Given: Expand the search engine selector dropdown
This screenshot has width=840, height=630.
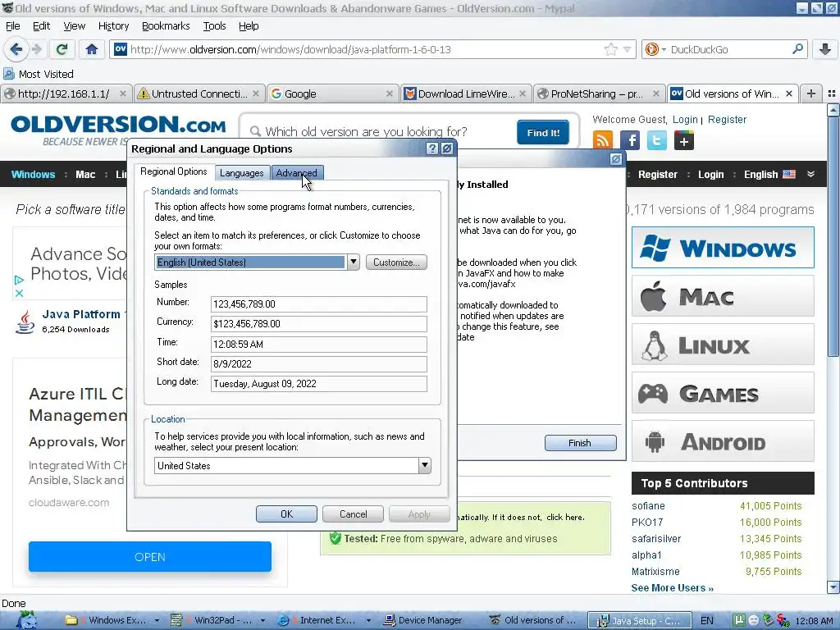Looking at the screenshot, I should point(664,49).
